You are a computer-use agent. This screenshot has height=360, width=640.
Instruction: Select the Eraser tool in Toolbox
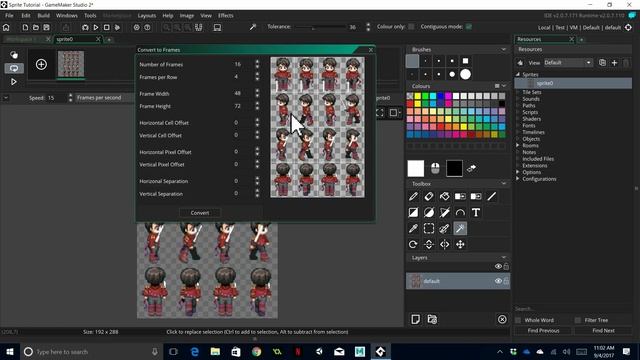(429, 197)
